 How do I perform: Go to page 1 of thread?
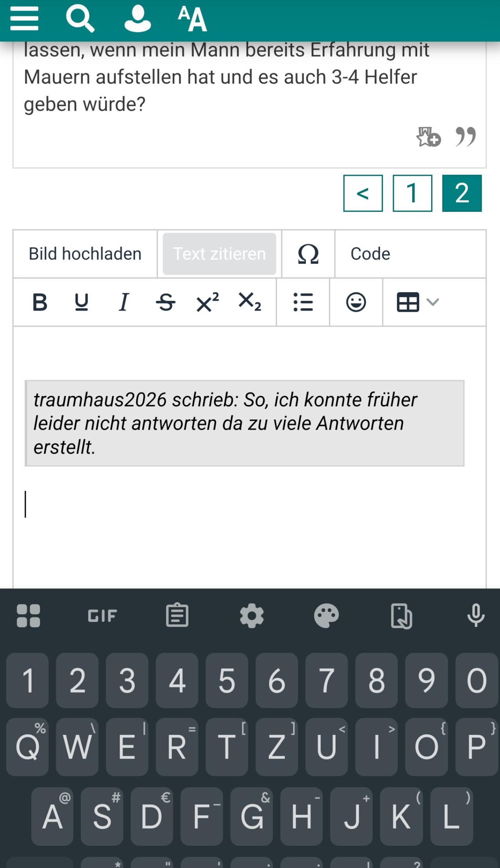pos(412,193)
